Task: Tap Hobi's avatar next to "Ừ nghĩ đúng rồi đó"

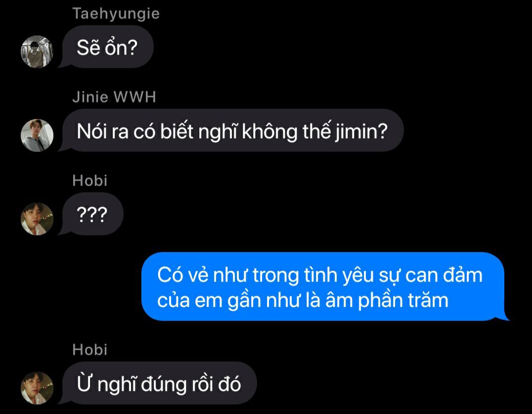Action: tap(37, 388)
